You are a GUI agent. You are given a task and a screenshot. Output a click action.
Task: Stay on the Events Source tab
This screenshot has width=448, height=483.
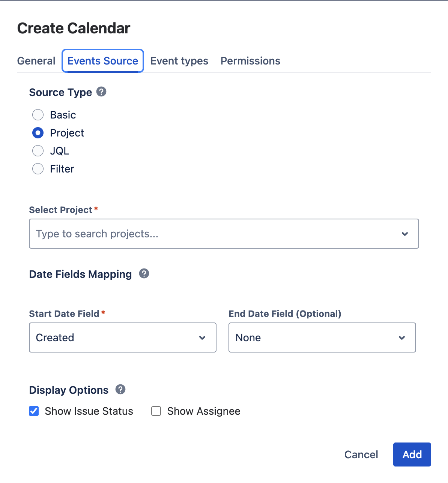pyautogui.click(x=102, y=60)
